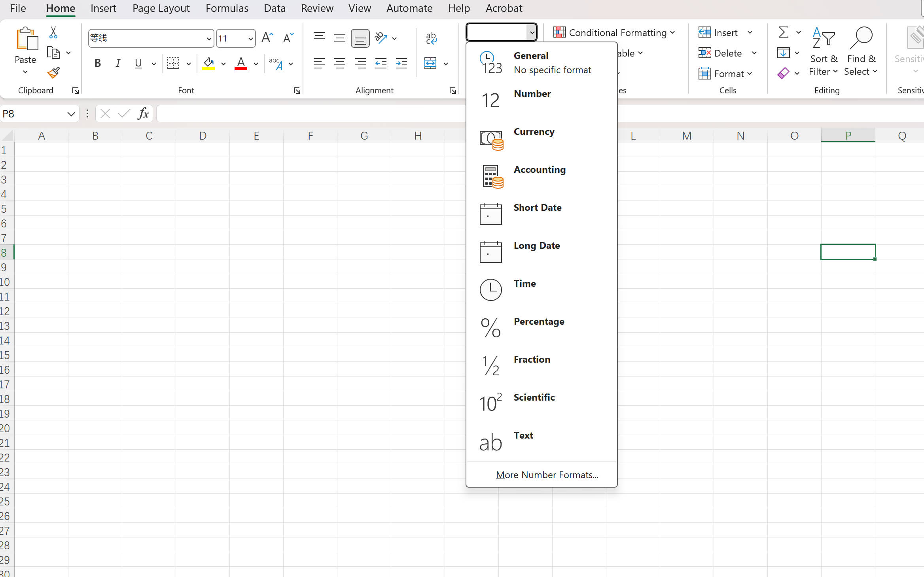Toggle Center horizontal alignment

[x=340, y=63]
